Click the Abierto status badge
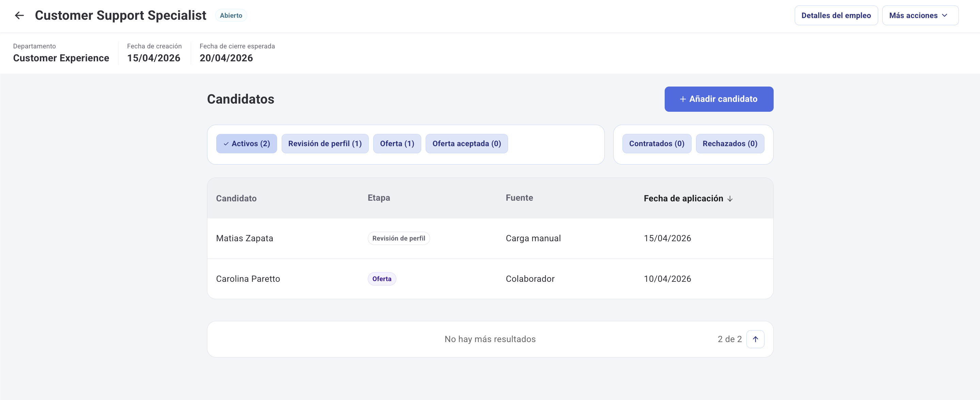 pyautogui.click(x=231, y=15)
